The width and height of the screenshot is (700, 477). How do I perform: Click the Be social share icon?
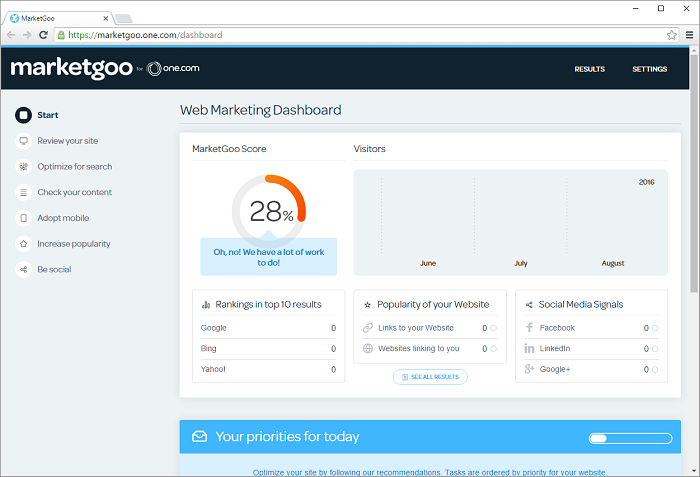click(x=23, y=269)
